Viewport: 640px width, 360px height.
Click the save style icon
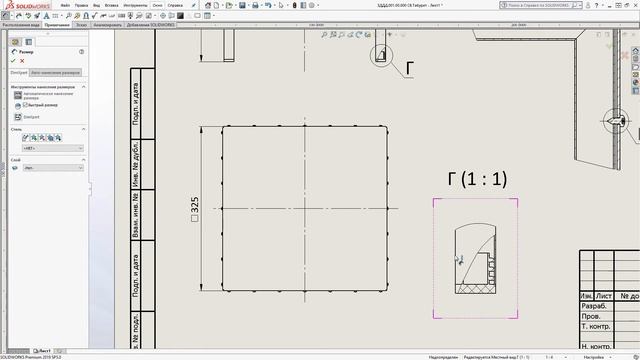[50, 138]
